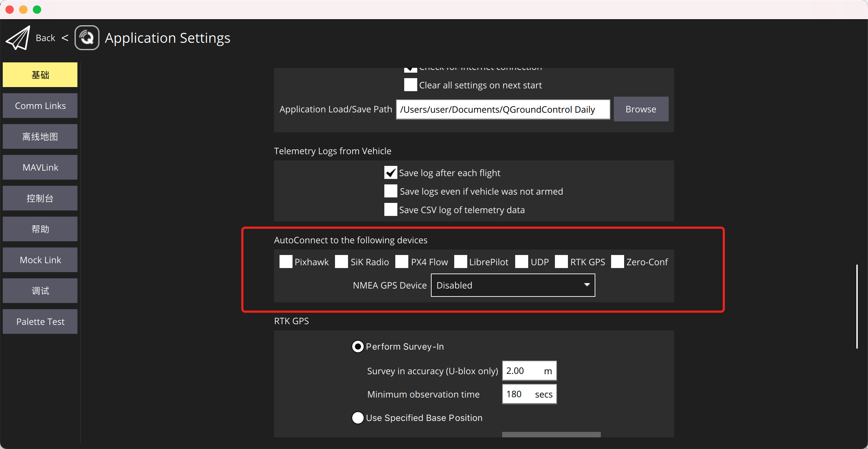
Task: Open the Mock Link tab
Action: pyautogui.click(x=40, y=260)
